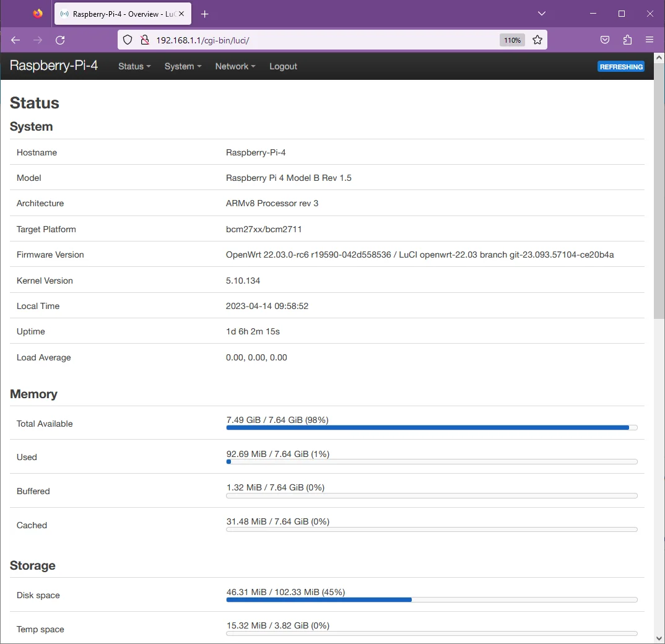665x644 pixels.
Task: Select the Raspberry-Pi-4 Overview tab
Action: pyautogui.click(x=118, y=14)
